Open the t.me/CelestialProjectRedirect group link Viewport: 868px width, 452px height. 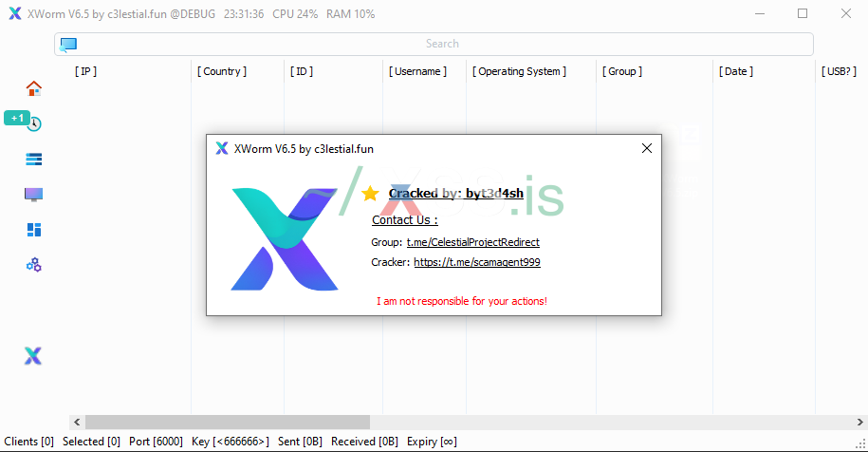[472, 242]
